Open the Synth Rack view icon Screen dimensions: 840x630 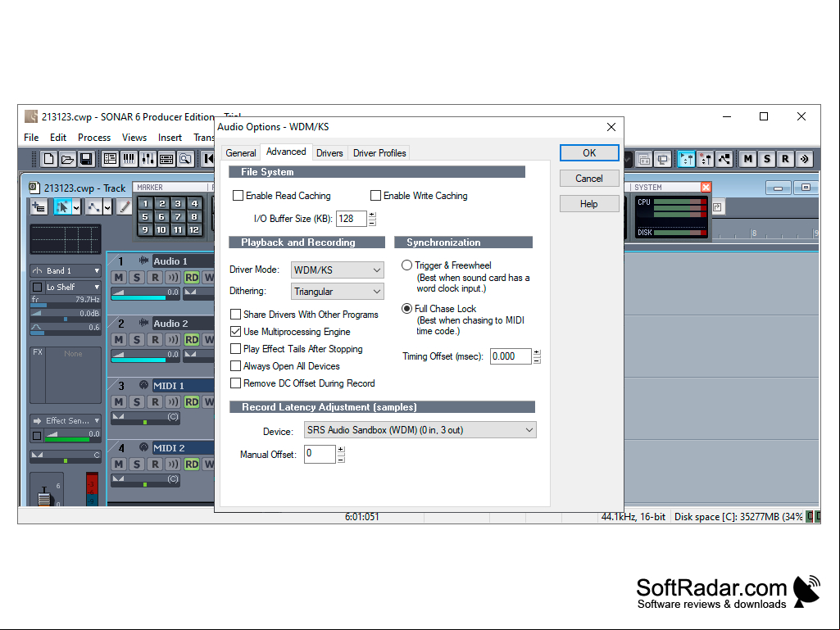coord(166,159)
